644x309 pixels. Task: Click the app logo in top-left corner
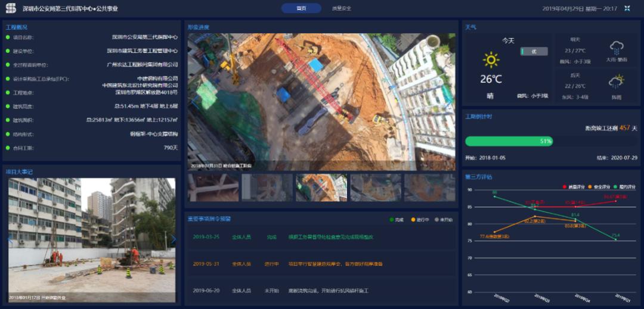(11, 8)
